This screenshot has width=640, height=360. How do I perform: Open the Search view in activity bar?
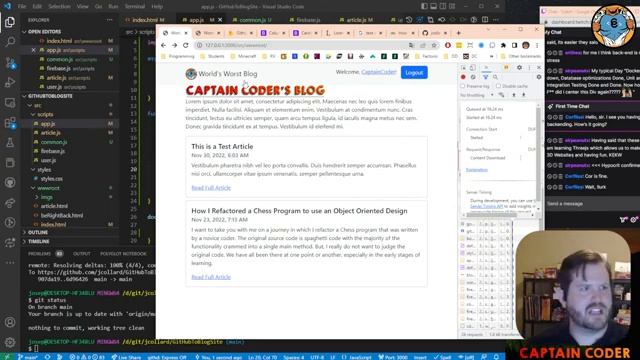(10, 42)
